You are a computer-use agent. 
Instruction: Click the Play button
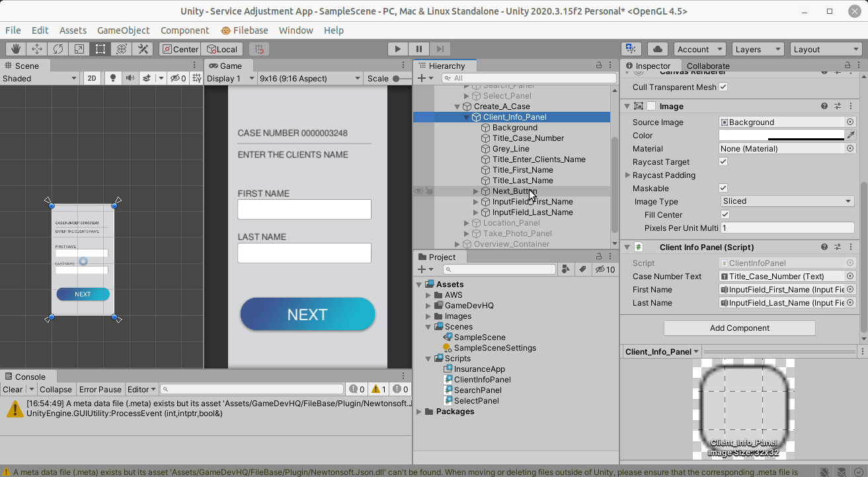397,49
